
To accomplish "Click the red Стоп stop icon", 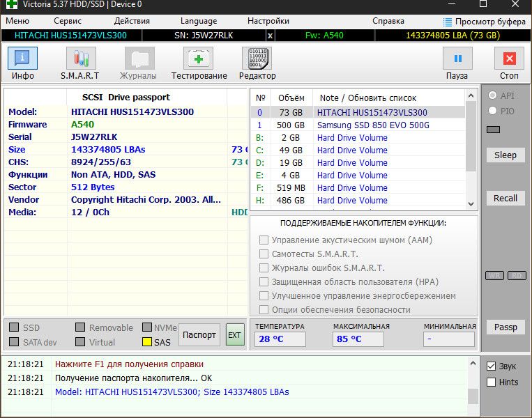I will pyautogui.click(x=510, y=59).
